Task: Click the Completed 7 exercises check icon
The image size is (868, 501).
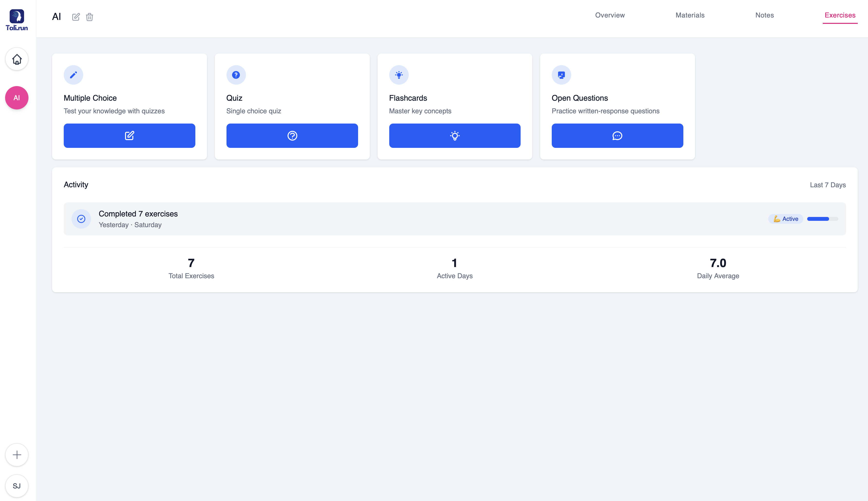Action: click(81, 219)
